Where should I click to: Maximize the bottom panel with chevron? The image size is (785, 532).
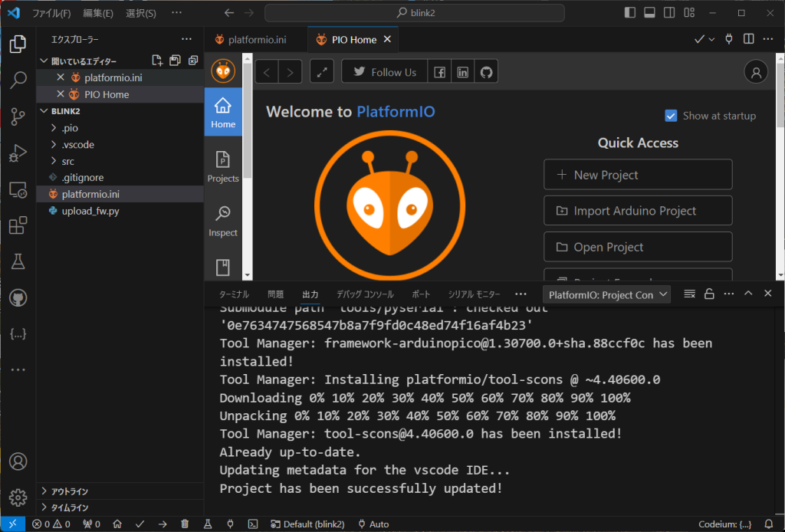pos(748,294)
